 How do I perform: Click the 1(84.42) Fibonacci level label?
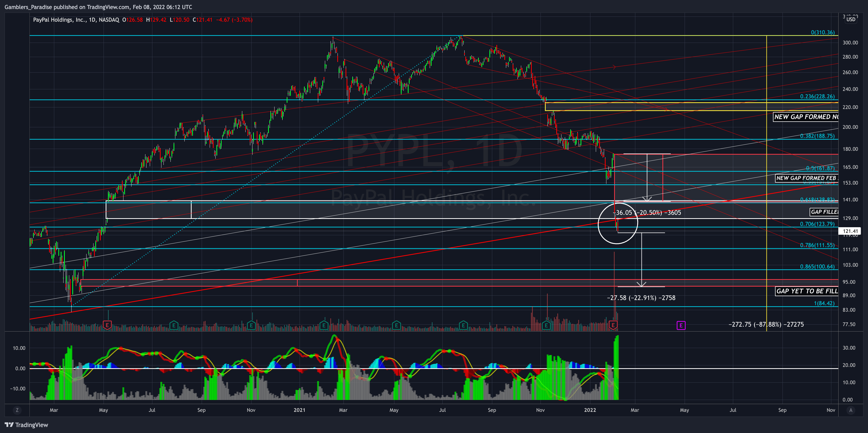click(824, 303)
